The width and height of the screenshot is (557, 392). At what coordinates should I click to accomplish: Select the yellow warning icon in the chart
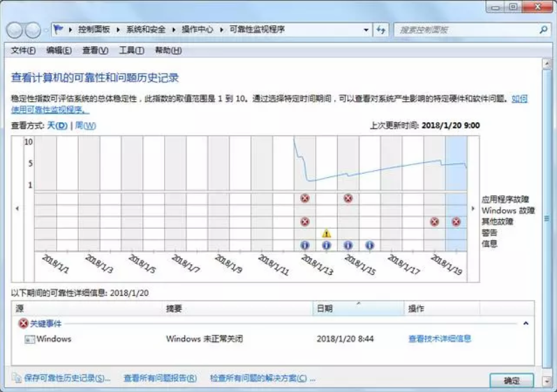[326, 233]
